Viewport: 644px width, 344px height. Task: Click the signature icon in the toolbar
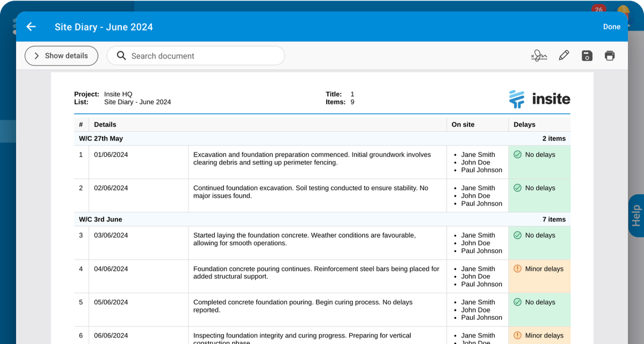click(539, 55)
